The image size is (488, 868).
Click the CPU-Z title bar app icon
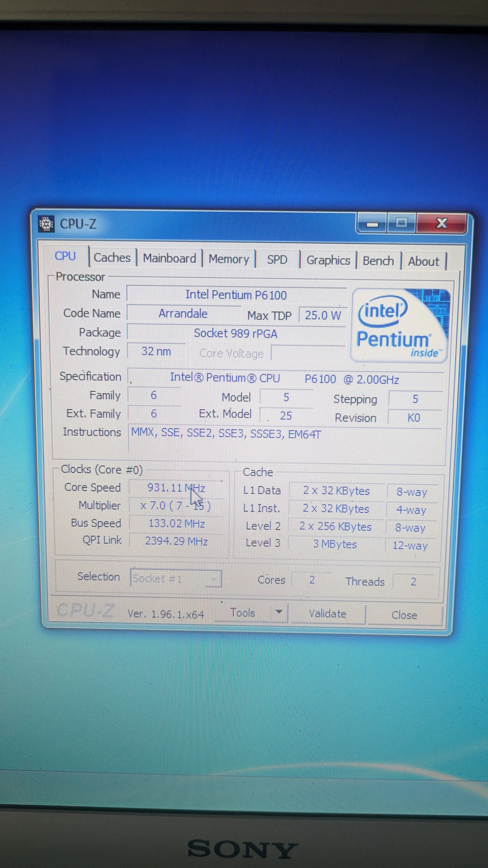coord(46,224)
